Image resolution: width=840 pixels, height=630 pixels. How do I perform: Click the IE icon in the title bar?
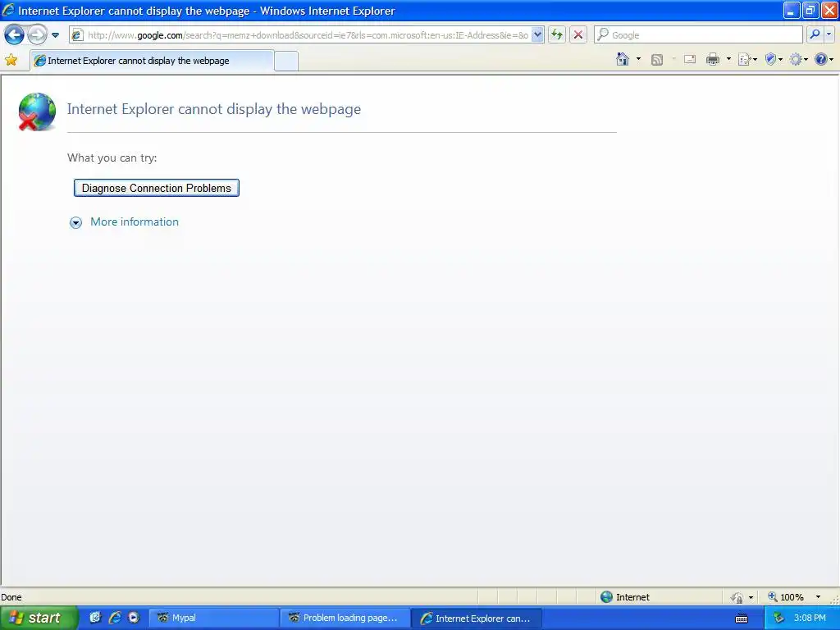pos(8,10)
